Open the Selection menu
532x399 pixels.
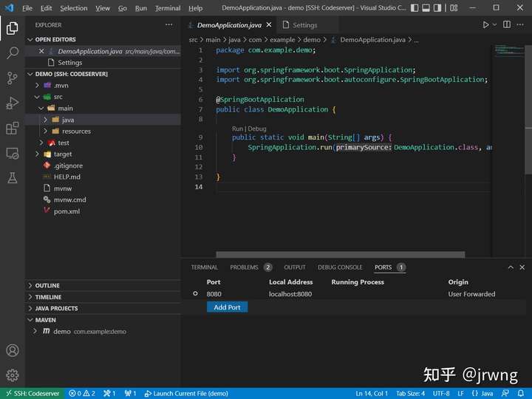[74, 8]
